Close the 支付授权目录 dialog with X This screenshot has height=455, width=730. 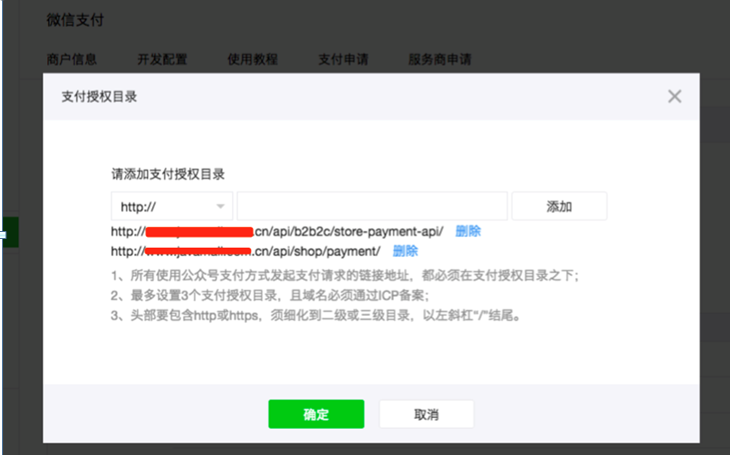(674, 96)
